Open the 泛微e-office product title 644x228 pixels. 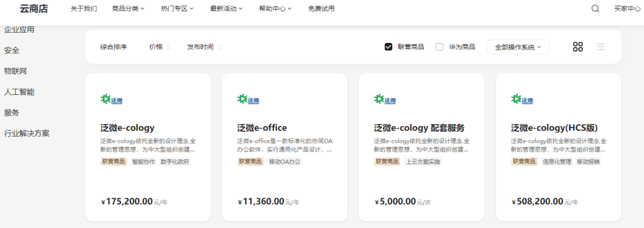click(x=262, y=128)
